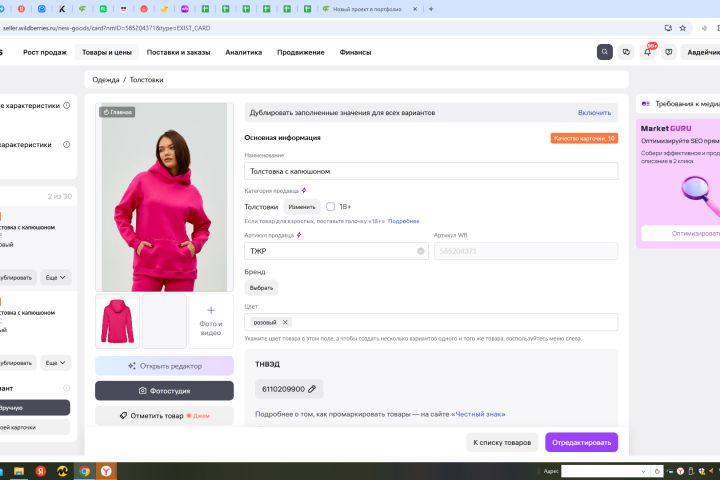This screenshot has height=480, width=720.
Task: Tick the 18+ checkbox
Action: pos(330,207)
